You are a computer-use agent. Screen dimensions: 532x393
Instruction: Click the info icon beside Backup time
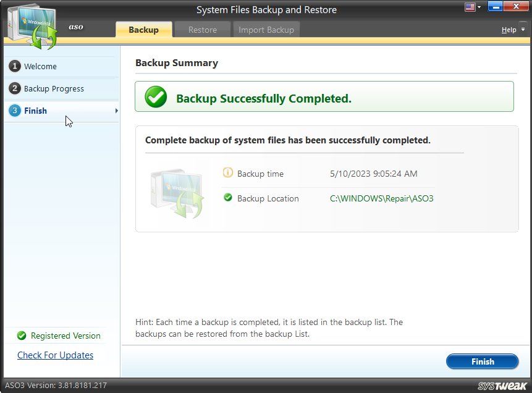click(x=229, y=173)
